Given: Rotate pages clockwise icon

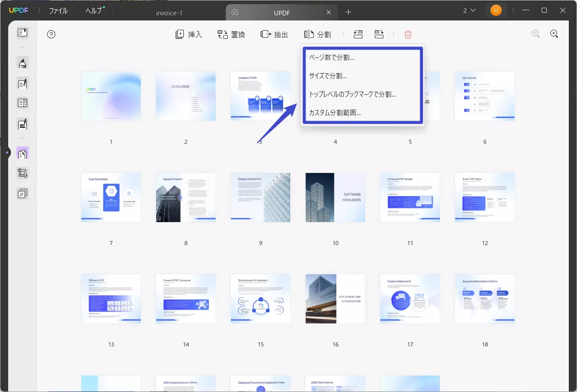Looking at the screenshot, I should 379,35.
